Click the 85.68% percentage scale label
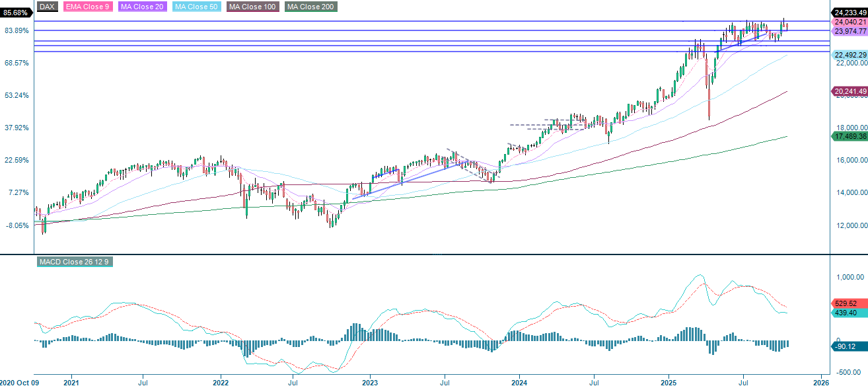The height and width of the screenshot is (388, 868). (x=16, y=11)
